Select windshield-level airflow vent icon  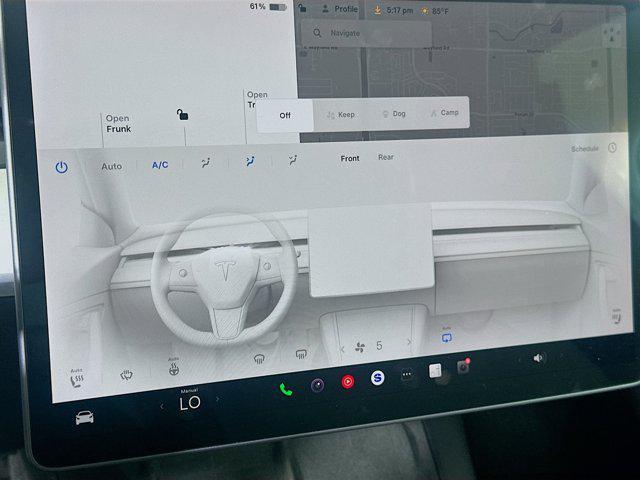coord(206,162)
